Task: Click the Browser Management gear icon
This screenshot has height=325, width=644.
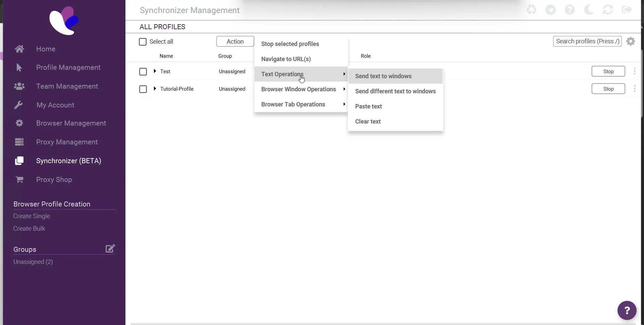Action: tap(19, 123)
